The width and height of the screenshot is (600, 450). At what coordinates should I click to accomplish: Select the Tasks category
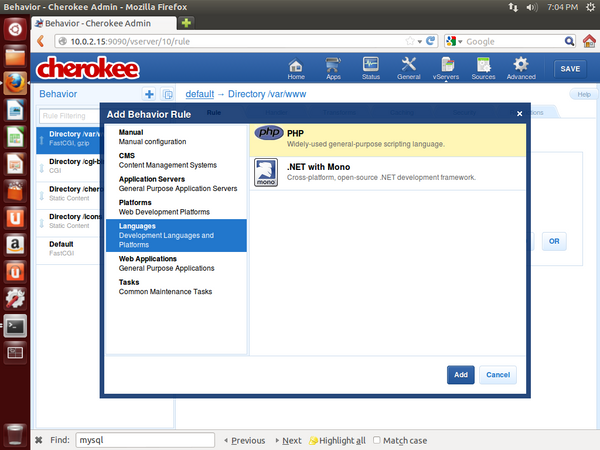[x=176, y=287]
